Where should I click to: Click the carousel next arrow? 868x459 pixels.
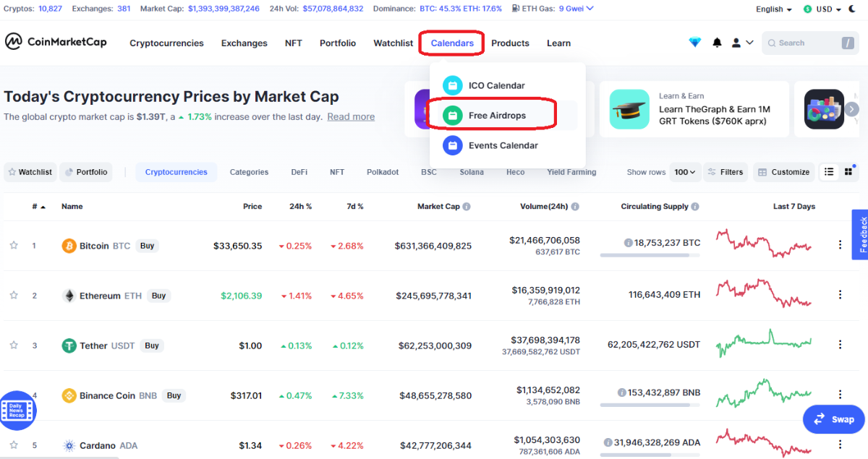pos(852,109)
